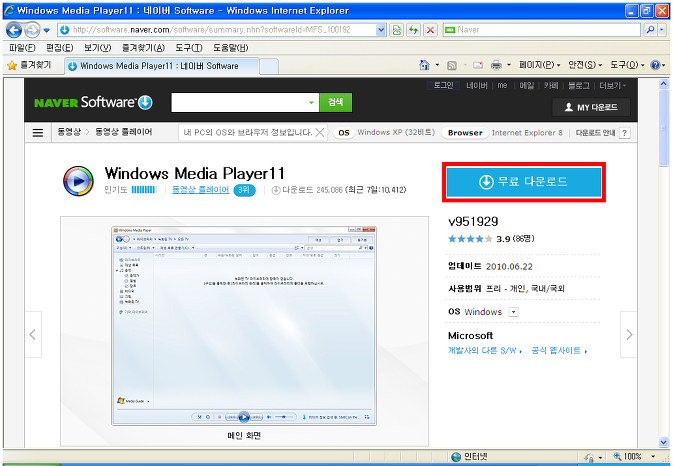Open the 보기(V) menu
The image size is (673, 466).
point(97,48)
